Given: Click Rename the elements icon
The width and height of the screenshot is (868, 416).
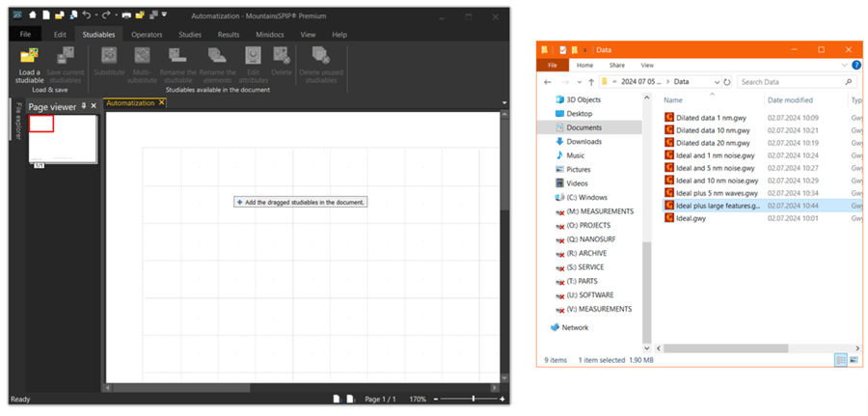Looking at the screenshot, I should [217, 56].
